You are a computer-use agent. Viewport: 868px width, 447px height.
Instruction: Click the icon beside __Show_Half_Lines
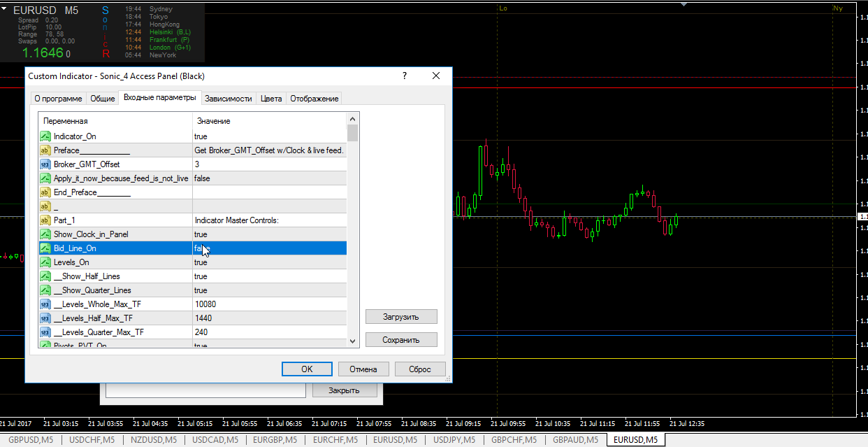[x=45, y=276]
